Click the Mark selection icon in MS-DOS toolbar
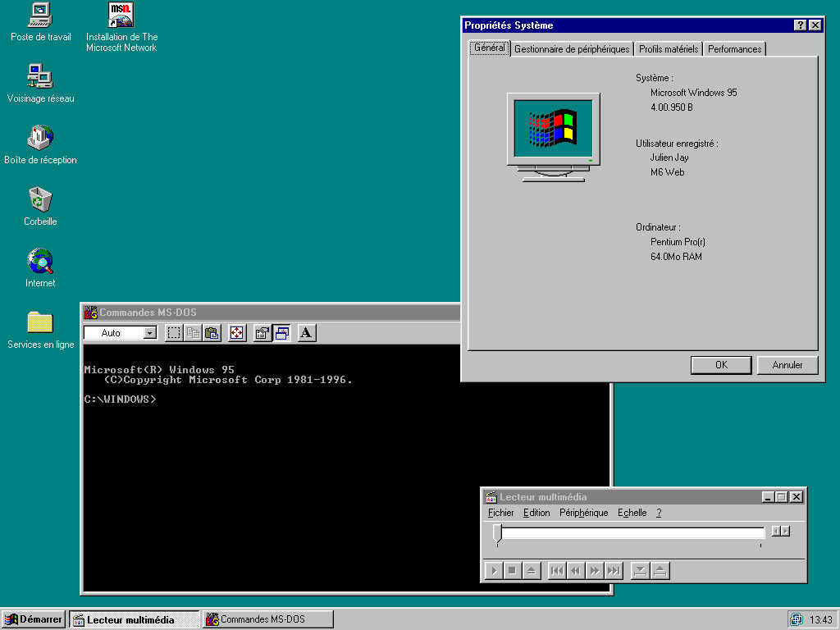Viewport: 840px width, 630px height. (x=174, y=333)
